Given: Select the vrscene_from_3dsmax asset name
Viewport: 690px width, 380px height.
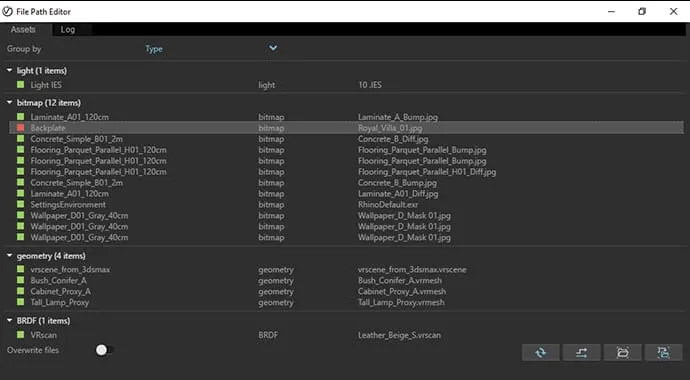Looking at the screenshot, I should [70, 270].
